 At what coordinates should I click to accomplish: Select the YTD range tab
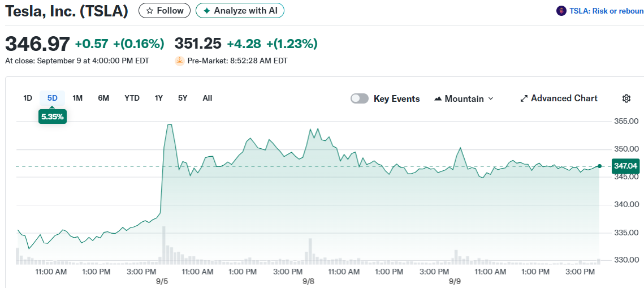[132, 98]
